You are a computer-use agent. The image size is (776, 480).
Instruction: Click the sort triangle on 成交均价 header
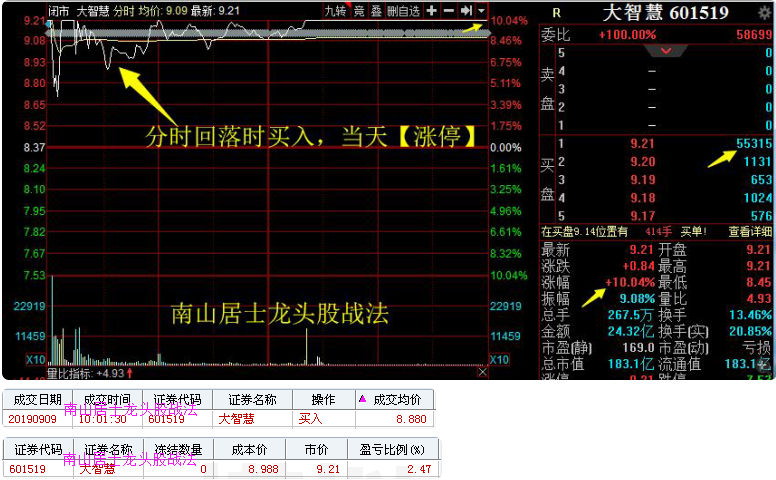(362, 398)
